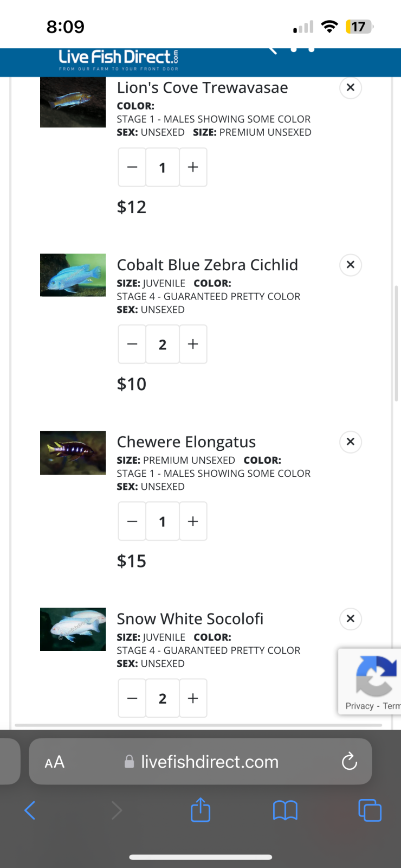Viewport: 401px width, 868px height.
Task: Open AA reader text options
Action: pos(55,762)
